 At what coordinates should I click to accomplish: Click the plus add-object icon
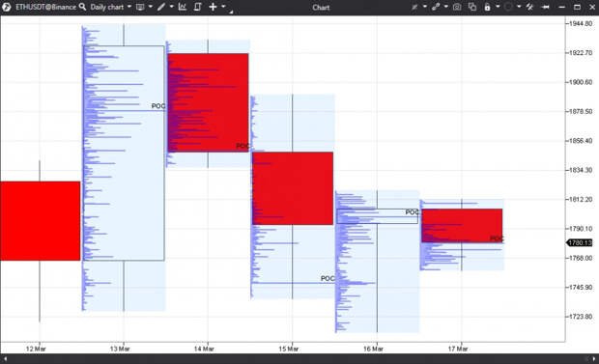point(213,7)
